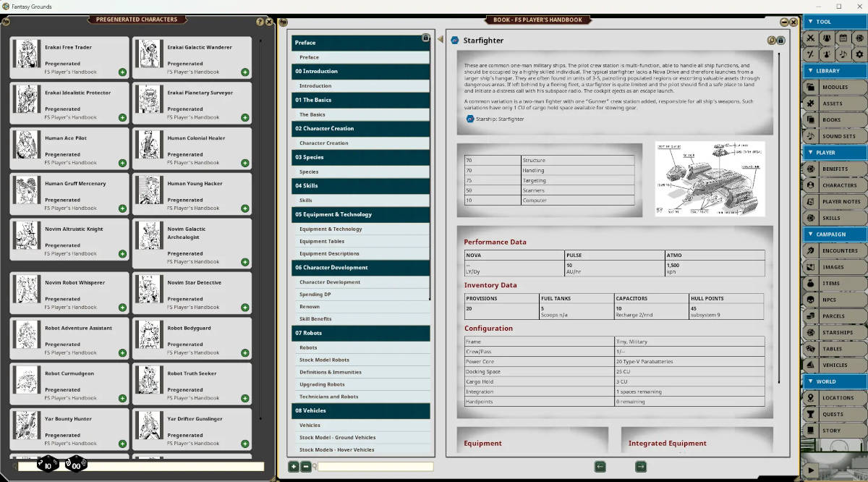This screenshot has height=482, width=868.
Task: Collapse the CAMPAIGN sidebar section
Action: tap(835, 234)
